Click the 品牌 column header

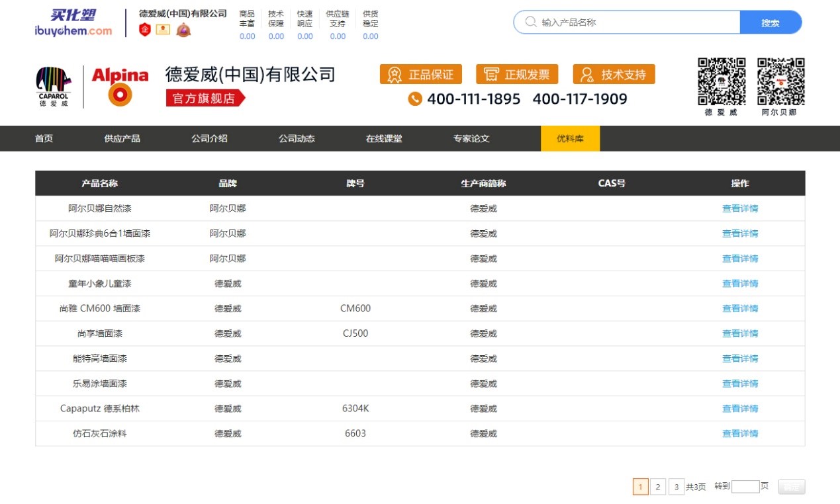[228, 183]
